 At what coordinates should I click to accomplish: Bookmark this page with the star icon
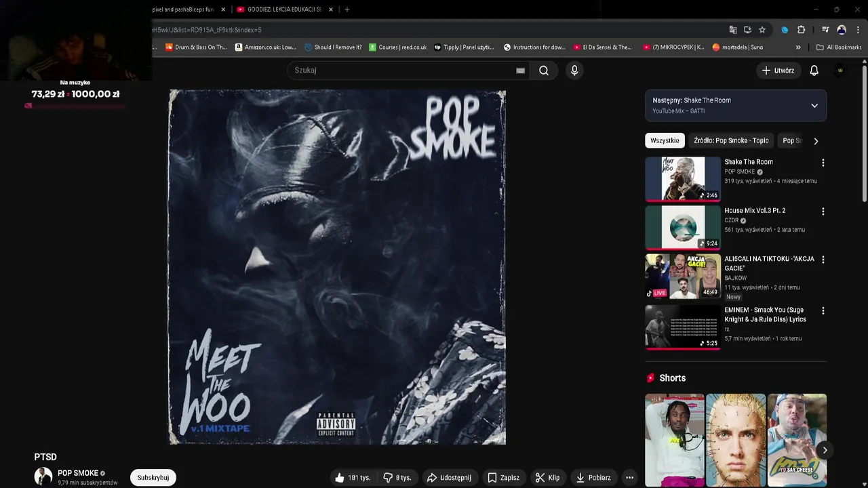click(x=762, y=30)
